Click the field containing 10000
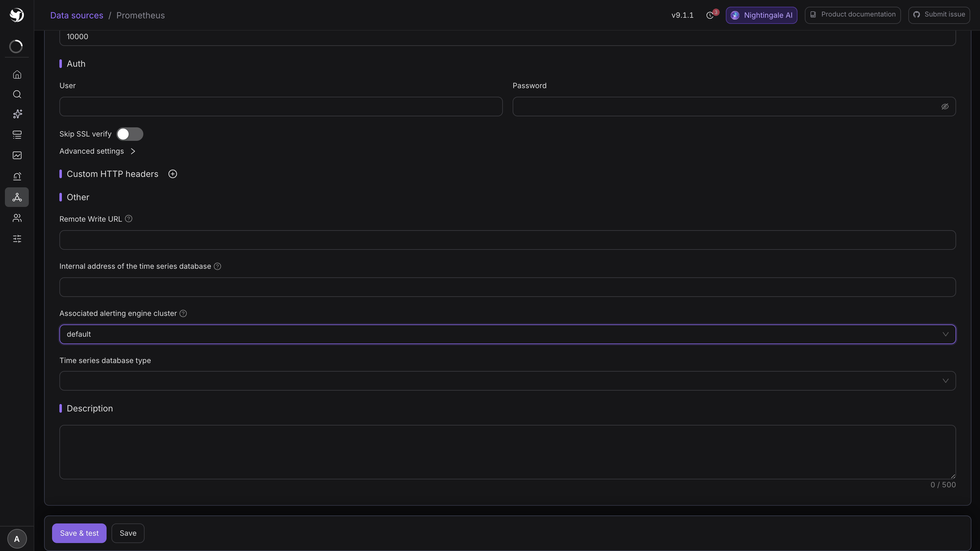The width and height of the screenshot is (980, 551). (507, 37)
